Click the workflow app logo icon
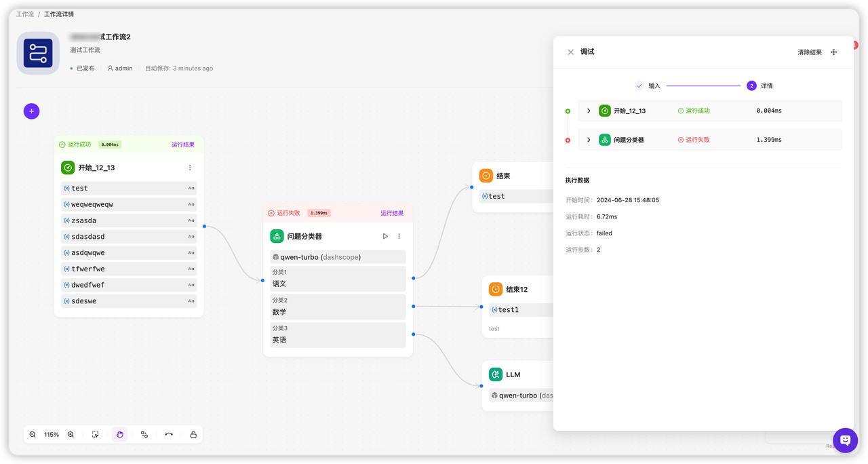 [38, 53]
